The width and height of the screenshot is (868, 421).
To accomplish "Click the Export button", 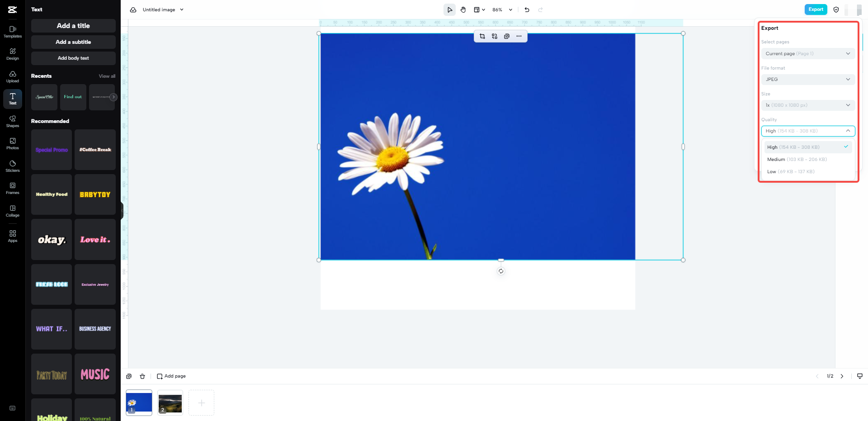I will [816, 9].
